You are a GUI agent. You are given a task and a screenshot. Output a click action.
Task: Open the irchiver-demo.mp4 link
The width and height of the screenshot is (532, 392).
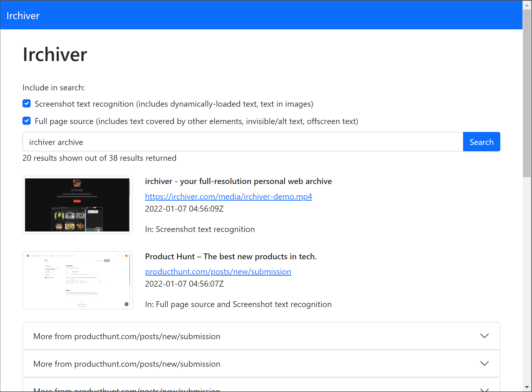[228, 197]
